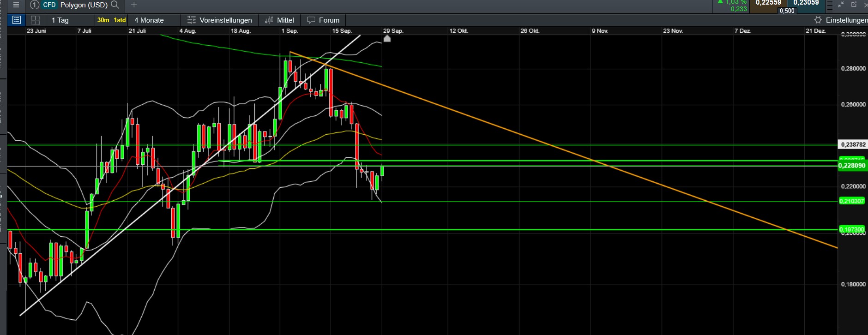
Task: Click the 26 Okt. date axis label
Action: 530,31
